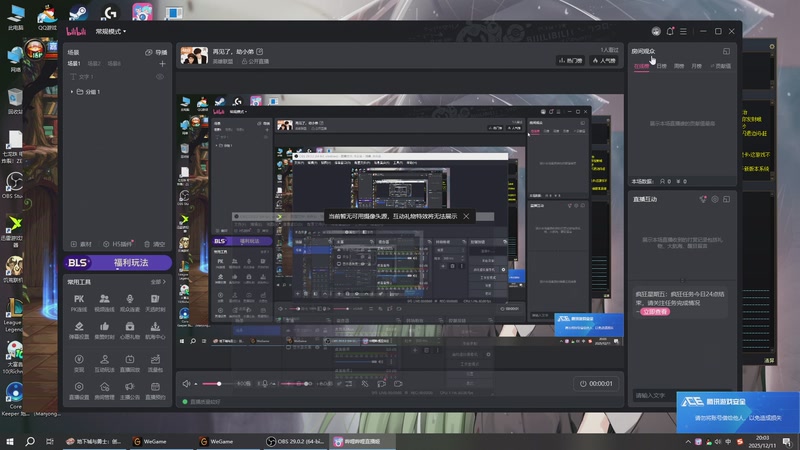This screenshot has height=450, width=800.
Task: Click the H5插件 button
Action: [x=118, y=244]
